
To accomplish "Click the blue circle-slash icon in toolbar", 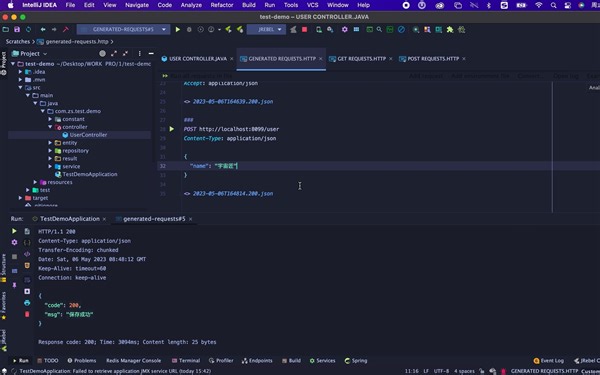I will tap(401, 29).
